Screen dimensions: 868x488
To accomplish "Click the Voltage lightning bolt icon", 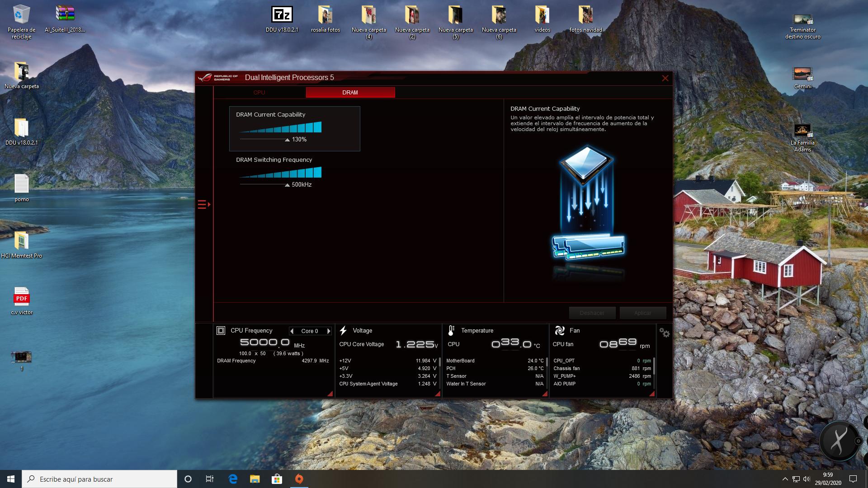I will pyautogui.click(x=343, y=331).
